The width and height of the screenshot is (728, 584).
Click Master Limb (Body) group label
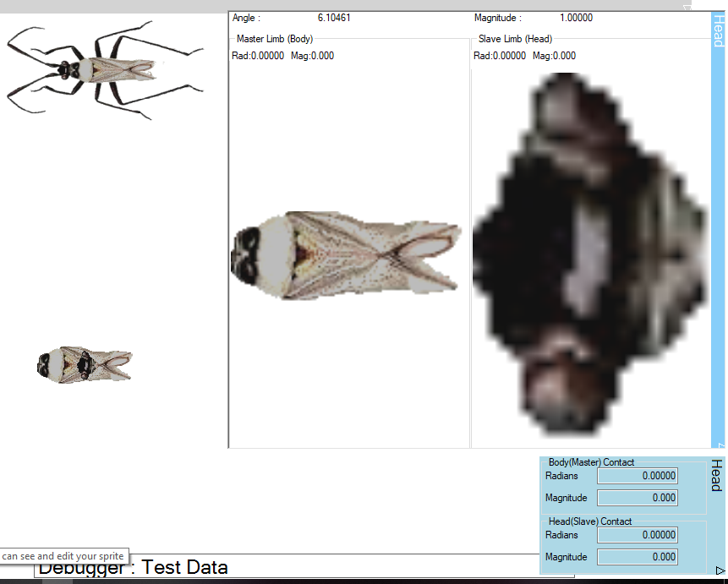pyautogui.click(x=275, y=39)
